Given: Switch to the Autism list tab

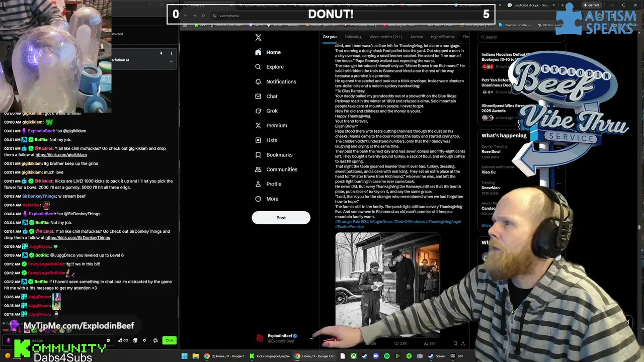Looking at the screenshot, I should tap(417, 37).
